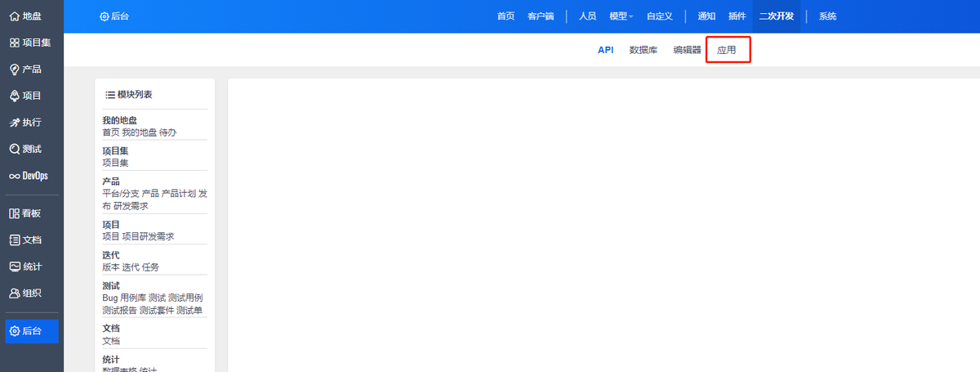Open 客户端 in the top navigation

[541, 16]
